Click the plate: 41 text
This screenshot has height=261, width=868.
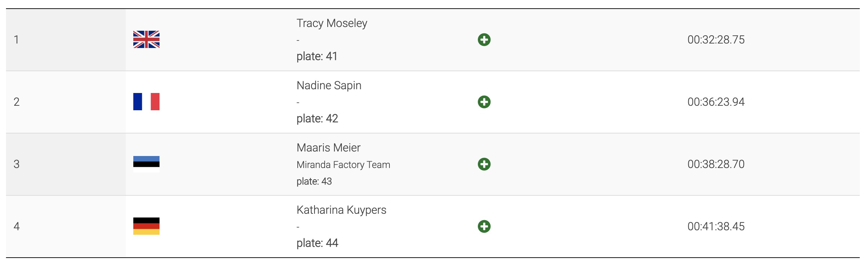317,56
